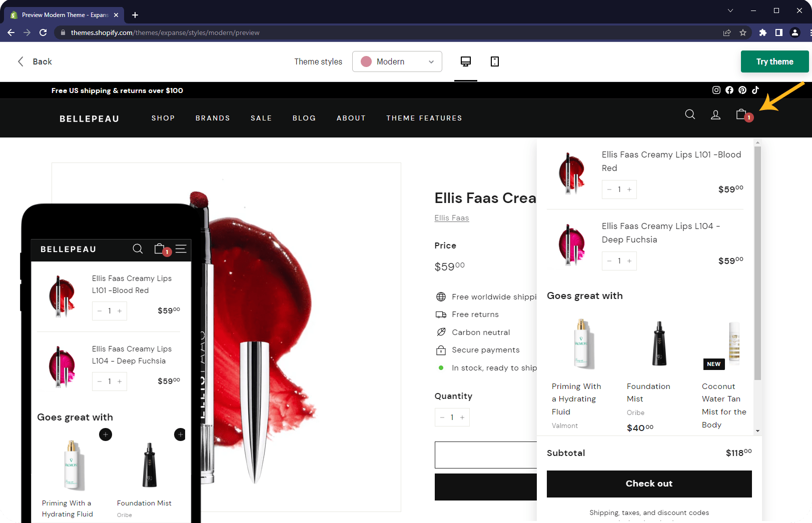Add Foundation Mist via plus icon in phone

(180, 434)
